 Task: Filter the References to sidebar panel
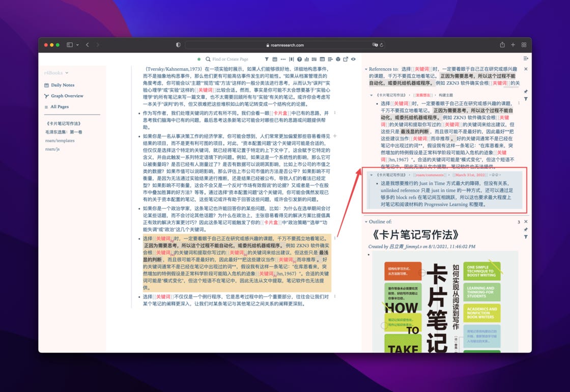526,99
